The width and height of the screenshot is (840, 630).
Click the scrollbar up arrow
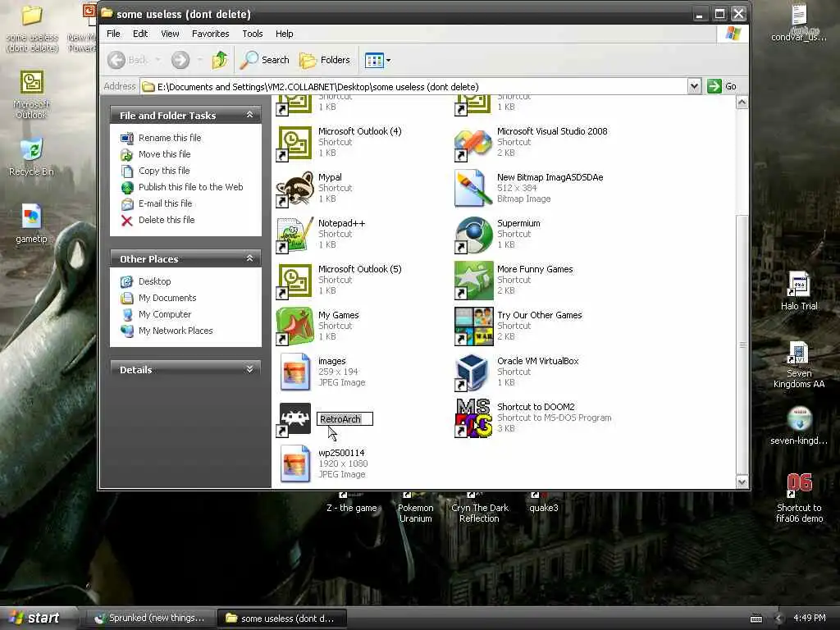tap(742, 103)
